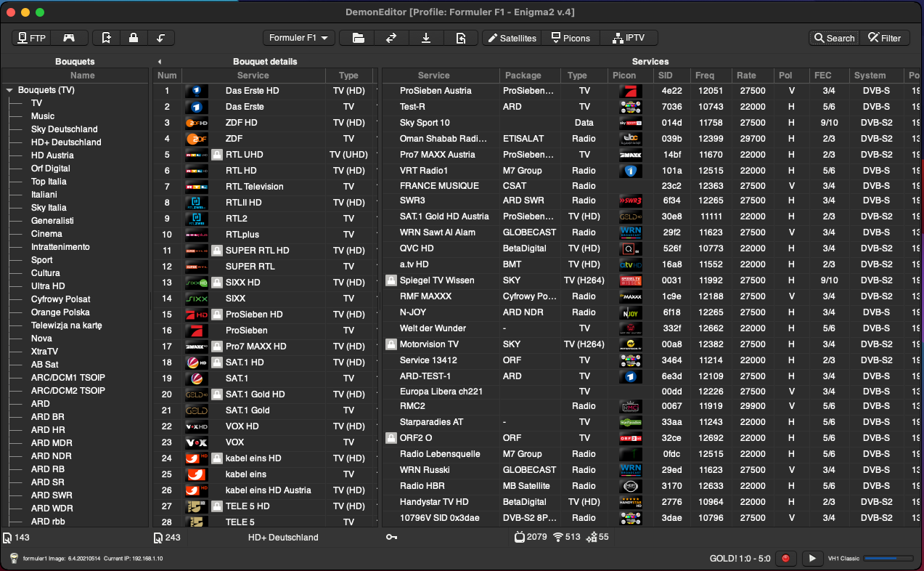Click the ZDF picon in row 4
The image size is (924, 571).
click(x=197, y=139)
